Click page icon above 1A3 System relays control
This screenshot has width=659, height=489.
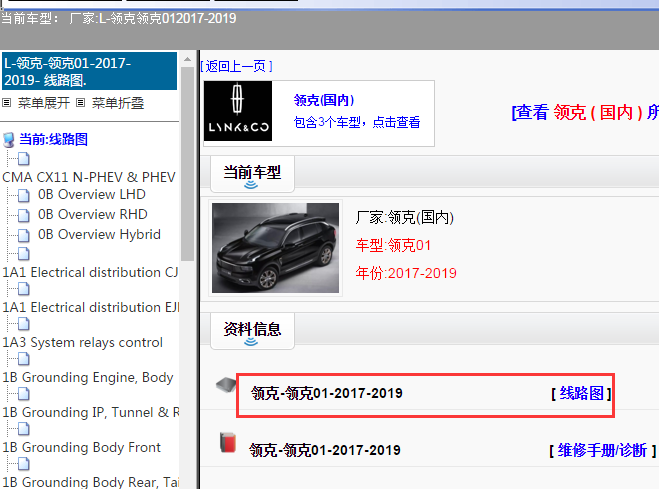[24, 324]
